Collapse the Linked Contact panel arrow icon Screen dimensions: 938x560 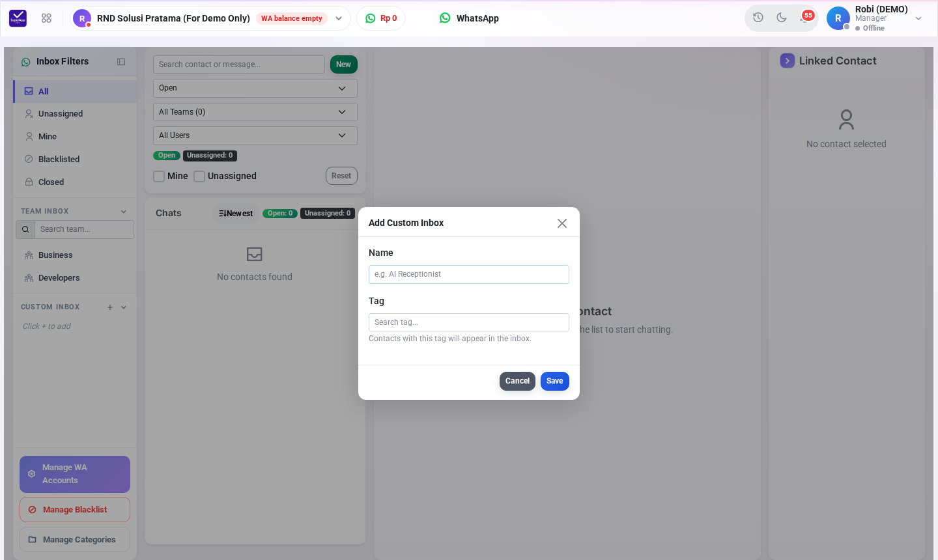point(788,61)
